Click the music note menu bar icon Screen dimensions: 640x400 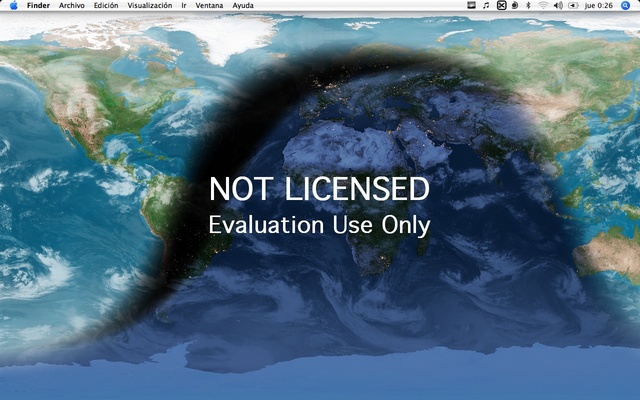pos(486,5)
